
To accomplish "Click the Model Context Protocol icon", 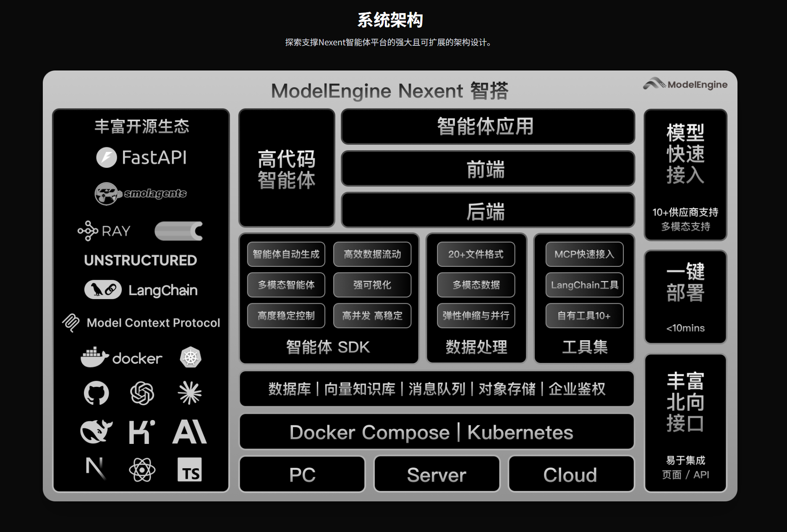I will click(x=71, y=323).
